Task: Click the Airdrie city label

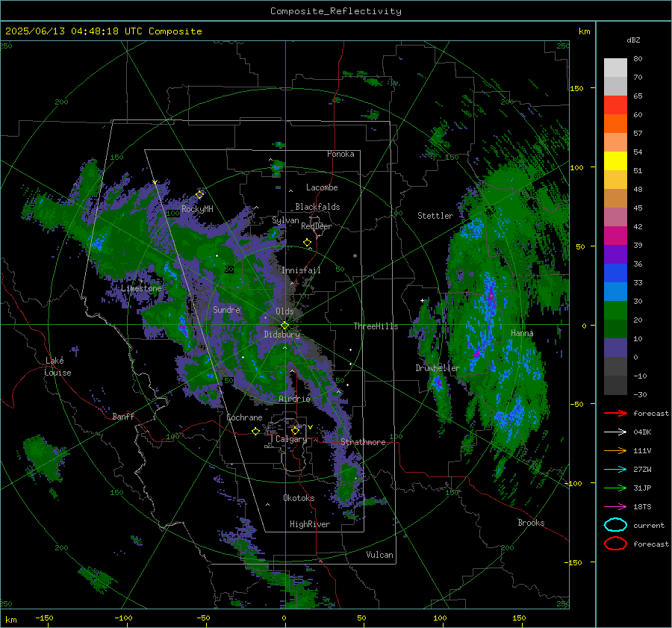Action: 294,399
